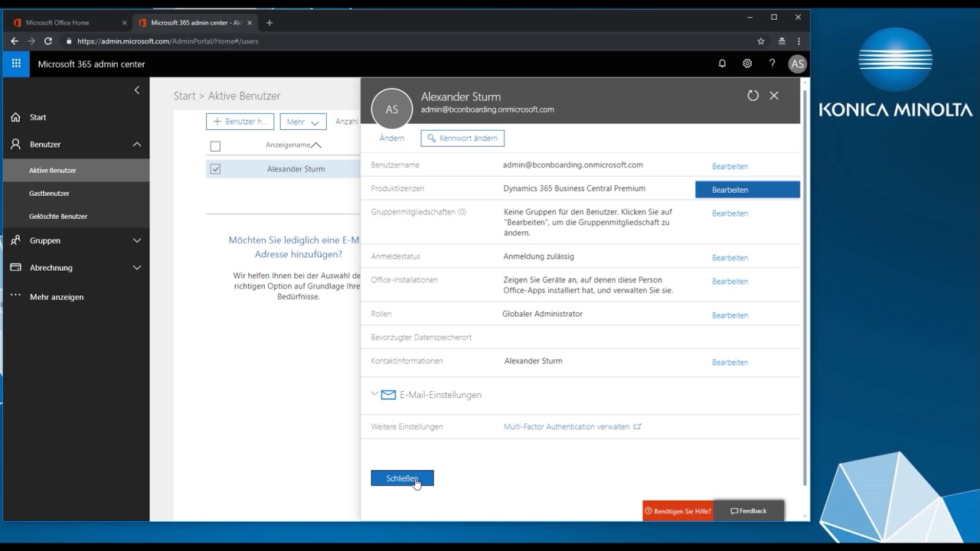The width and height of the screenshot is (980, 551).
Task: Open the help question mark icon
Action: click(x=772, y=64)
